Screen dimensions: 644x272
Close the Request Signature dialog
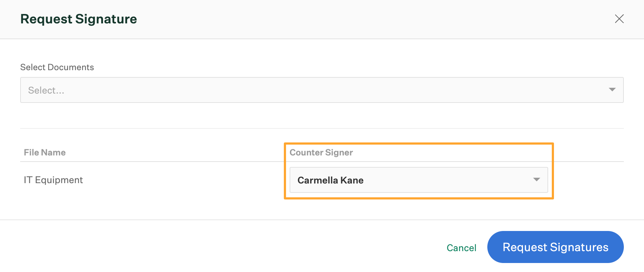point(619,19)
